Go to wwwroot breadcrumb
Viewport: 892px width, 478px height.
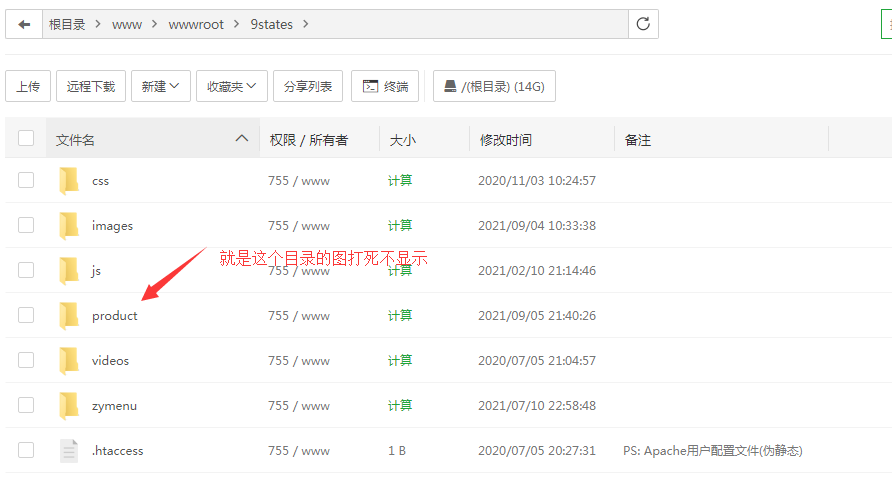tap(196, 24)
